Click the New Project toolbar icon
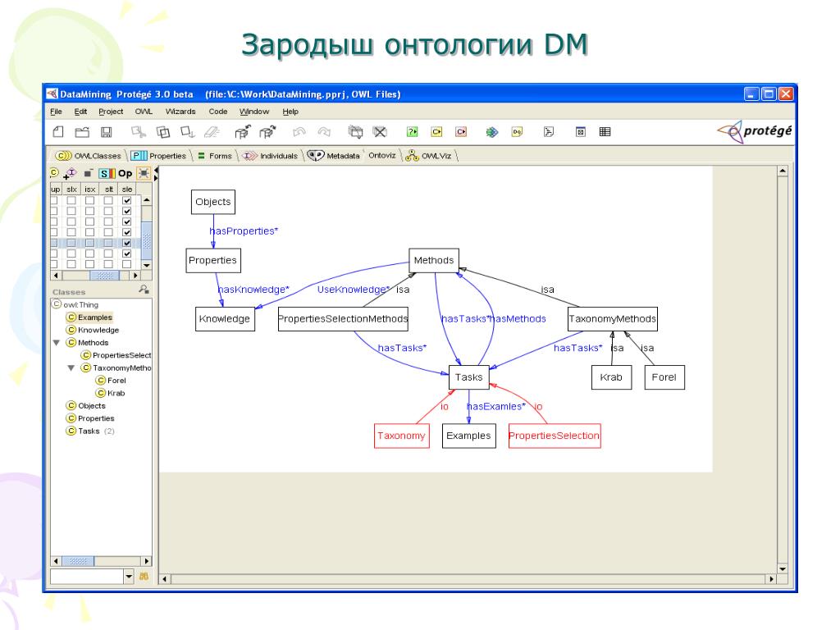The image size is (840, 630). point(58,132)
